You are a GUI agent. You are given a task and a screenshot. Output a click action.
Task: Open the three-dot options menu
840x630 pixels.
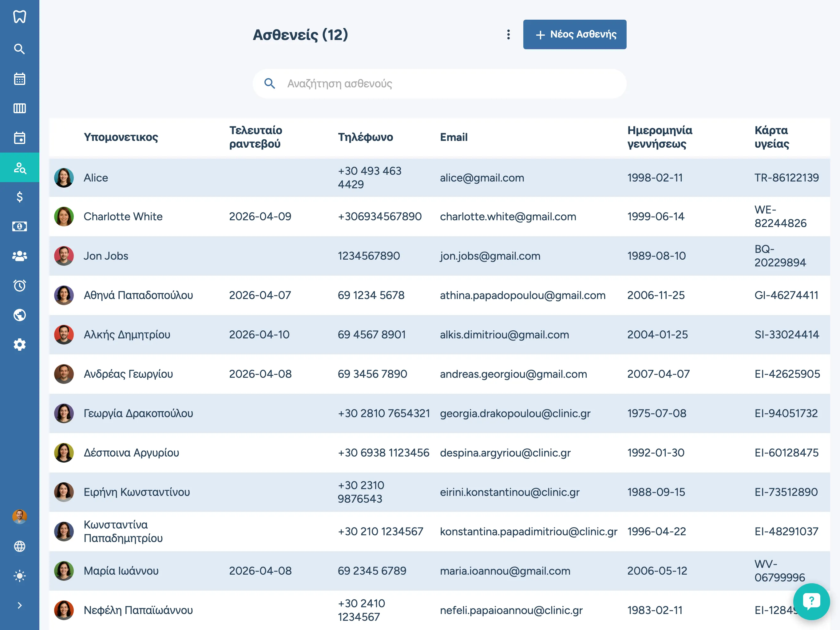(x=508, y=34)
